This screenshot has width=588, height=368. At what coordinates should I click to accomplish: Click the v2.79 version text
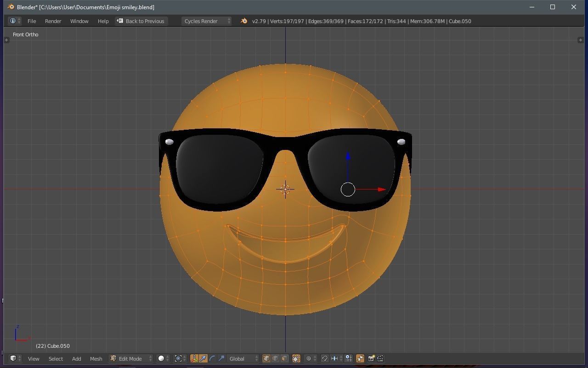[259, 21]
